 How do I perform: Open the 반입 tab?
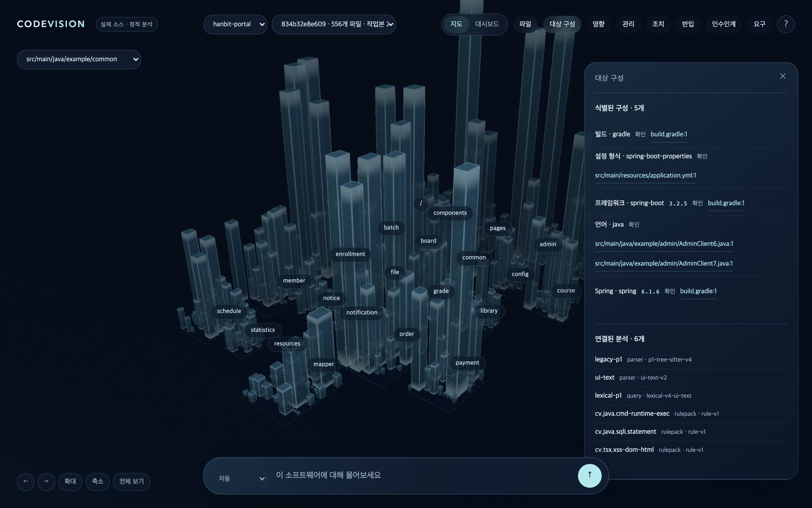point(688,24)
